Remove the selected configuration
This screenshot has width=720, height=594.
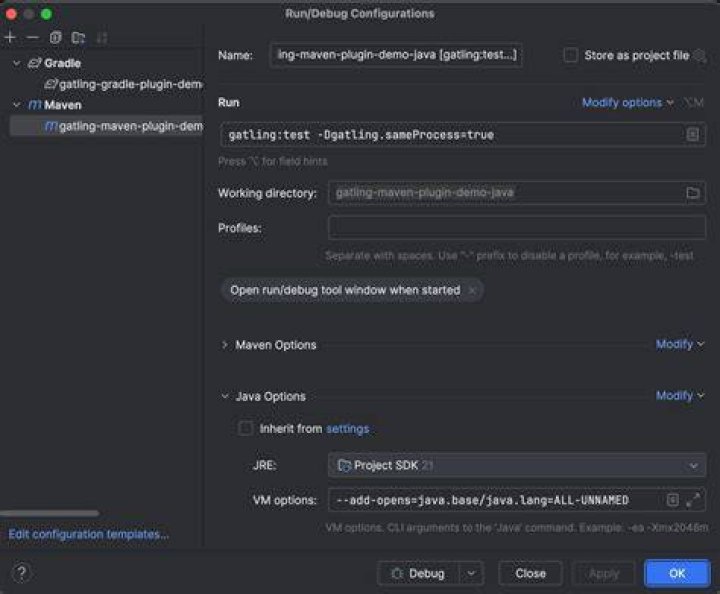33,37
